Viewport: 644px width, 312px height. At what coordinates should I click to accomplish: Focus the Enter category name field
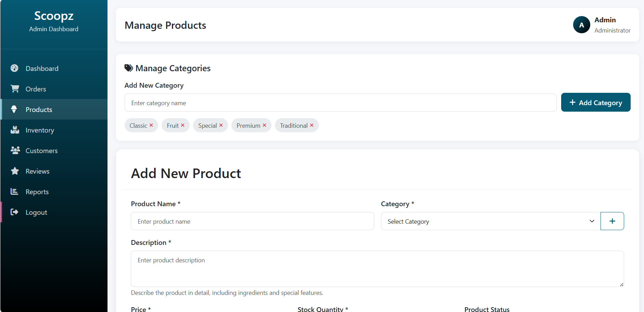[340, 103]
